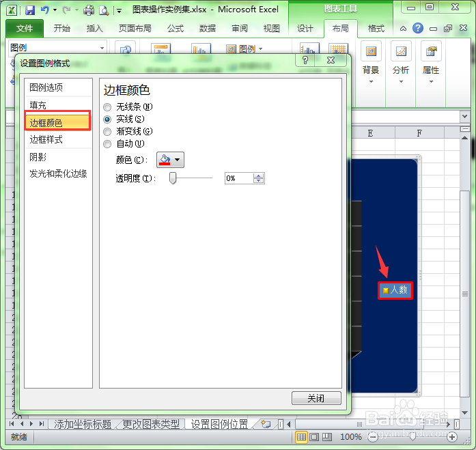Switch to the 开始 (Home) ribbon tab
The height and width of the screenshot is (450, 476).
tap(62, 29)
